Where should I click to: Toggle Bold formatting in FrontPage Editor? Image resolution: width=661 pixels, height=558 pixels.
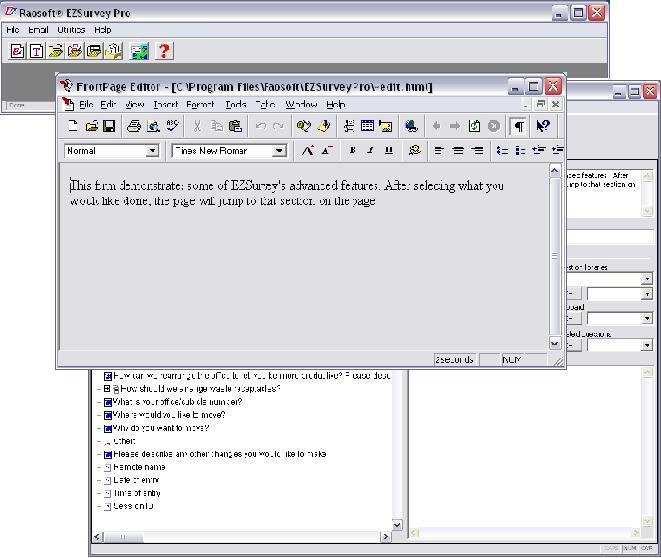coord(352,150)
